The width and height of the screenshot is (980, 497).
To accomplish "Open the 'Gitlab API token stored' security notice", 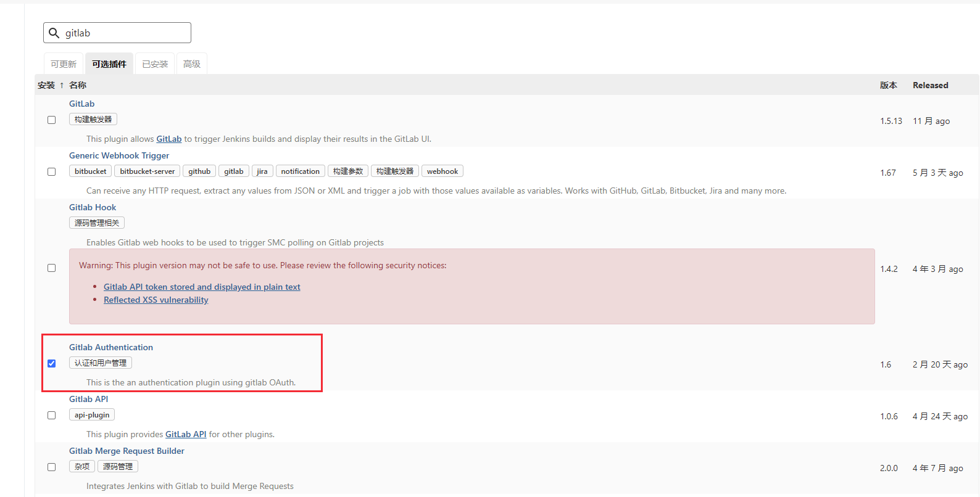I will pyautogui.click(x=202, y=287).
